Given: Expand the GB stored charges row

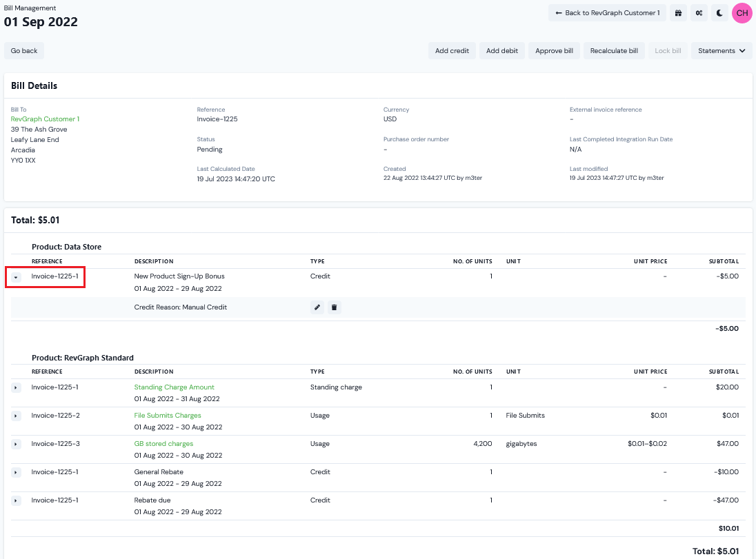Looking at the screenshot, I should coord(16,444).
